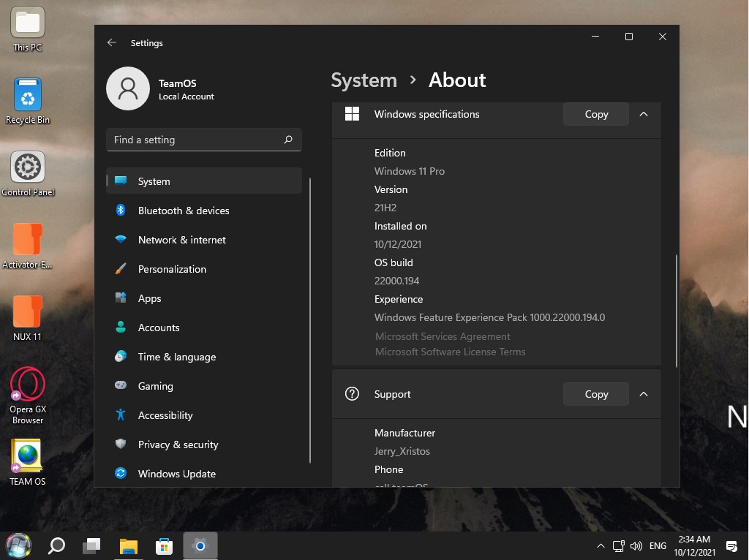
Task: Click the Find a setting search box
Action: click(x=204, y=140)
